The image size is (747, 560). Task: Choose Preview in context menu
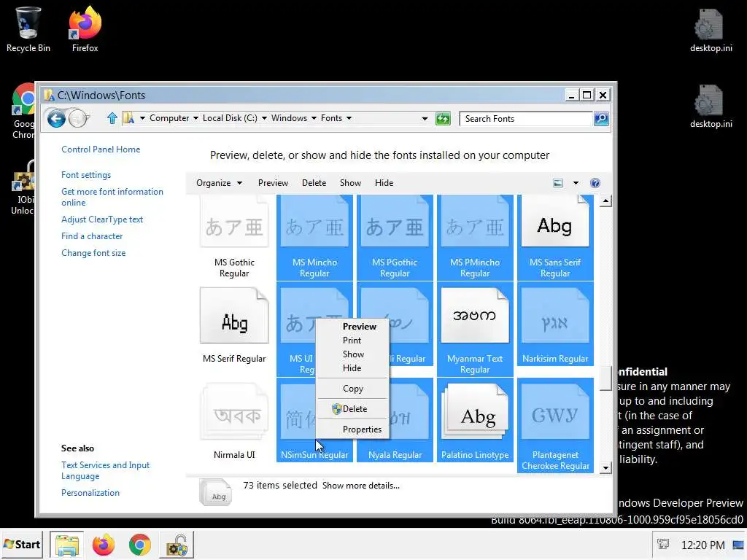[x=352, y=326]
